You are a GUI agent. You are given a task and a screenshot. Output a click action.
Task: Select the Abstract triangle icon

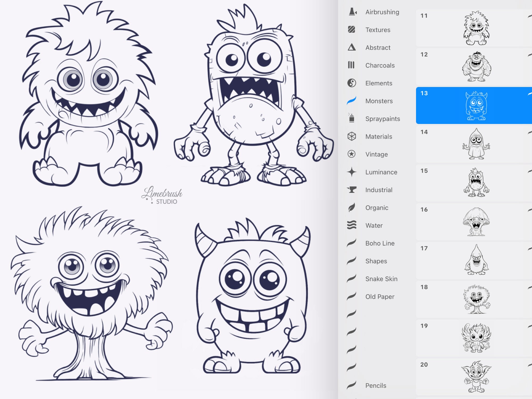[352, 48]
